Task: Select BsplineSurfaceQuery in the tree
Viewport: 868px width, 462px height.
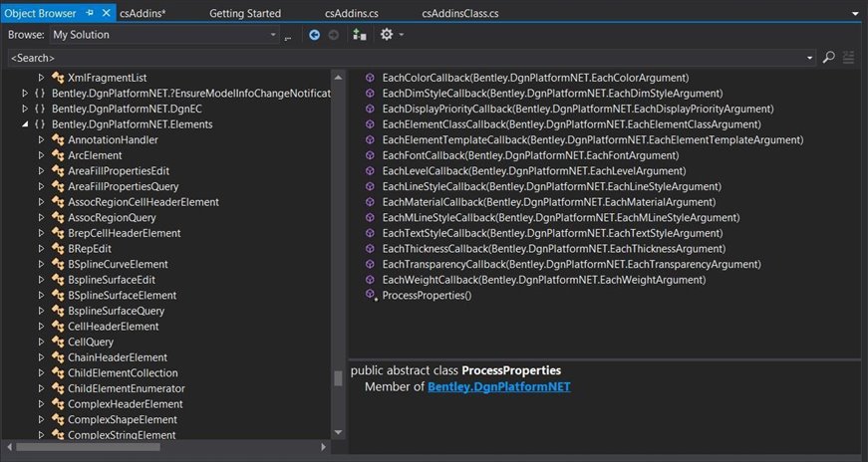Action: pyautogui.click(x=117, y=311)
